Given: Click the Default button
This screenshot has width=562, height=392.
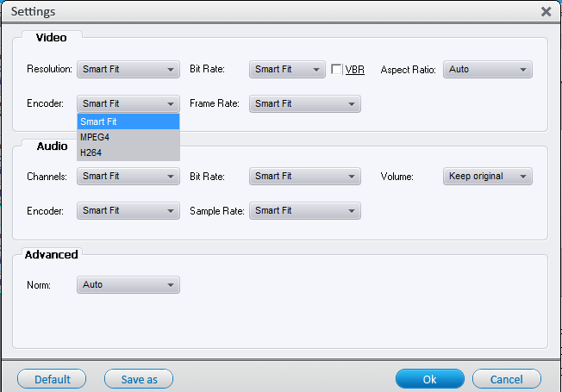Looking at the screenshot, I should coord(52,379).
